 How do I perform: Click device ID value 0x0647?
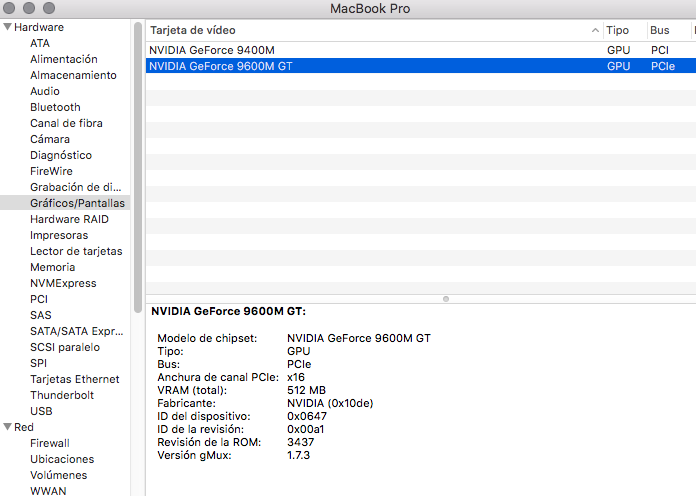[x=307, y=416]
